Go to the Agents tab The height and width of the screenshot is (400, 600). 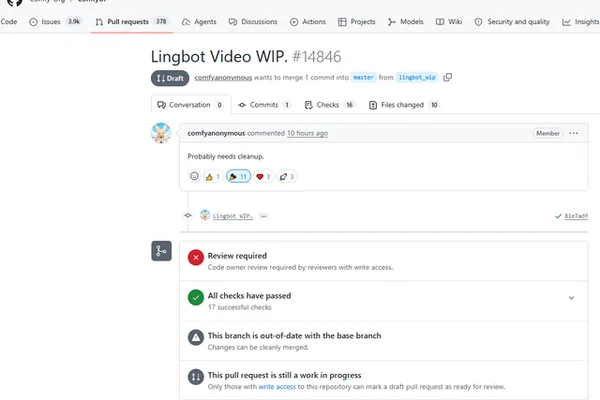coord(199,22)
